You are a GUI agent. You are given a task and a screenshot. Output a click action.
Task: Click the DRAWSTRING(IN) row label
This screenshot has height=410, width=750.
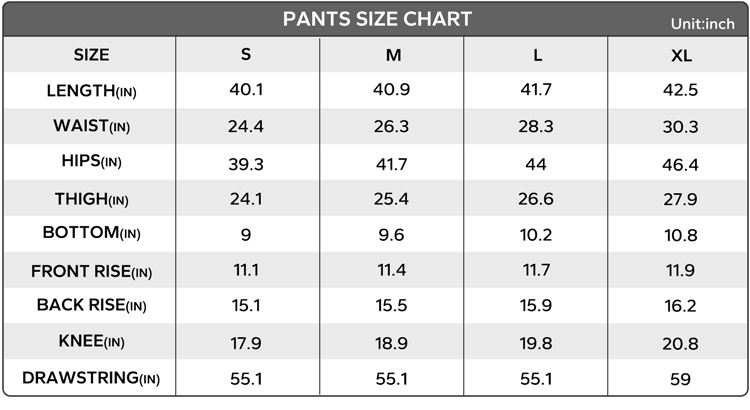point(91,378)
